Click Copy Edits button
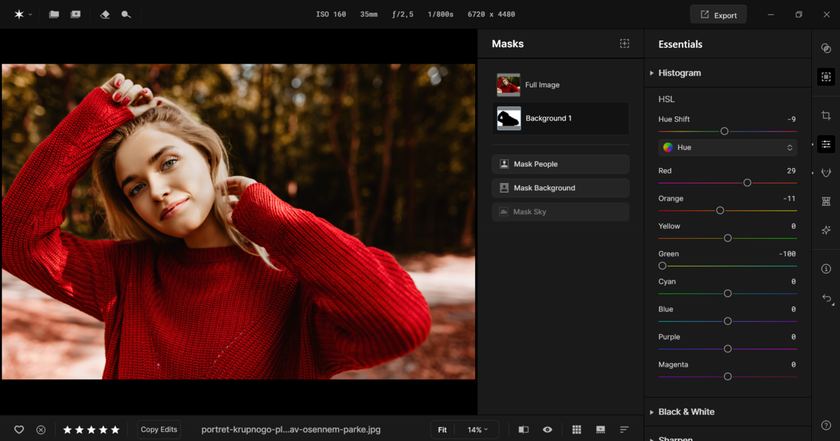840x441 pixels. click(159, 429)
